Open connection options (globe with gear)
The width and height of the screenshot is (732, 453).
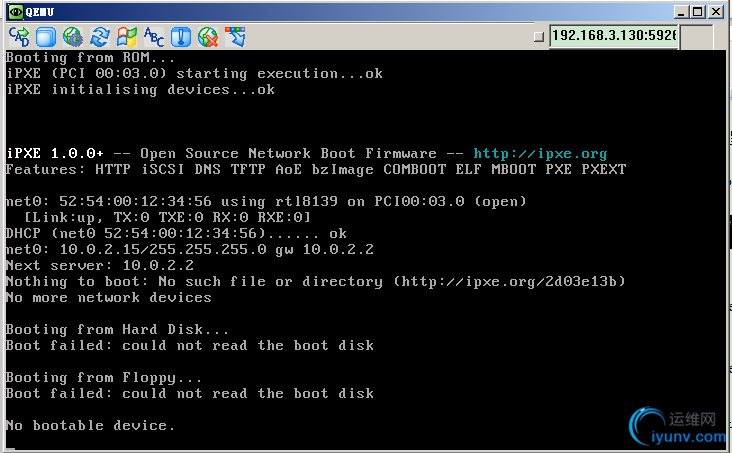(x=73, y=37)
